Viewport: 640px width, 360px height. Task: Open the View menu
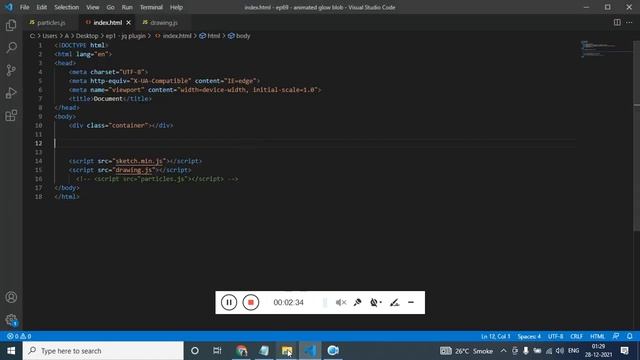[x=93, y=7]
